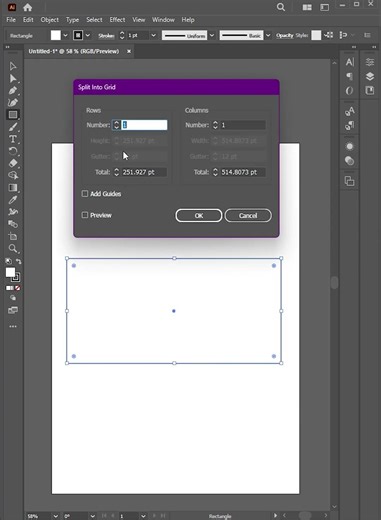Swap fill and stroke arrows

click(x=19, y=261)
